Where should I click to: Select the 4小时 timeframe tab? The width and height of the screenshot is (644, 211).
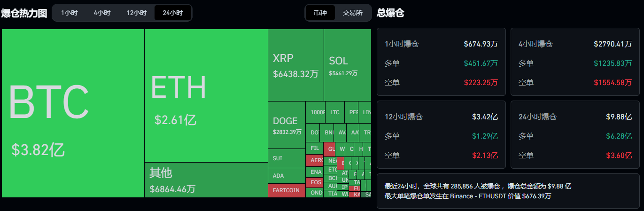pos(102,13)
